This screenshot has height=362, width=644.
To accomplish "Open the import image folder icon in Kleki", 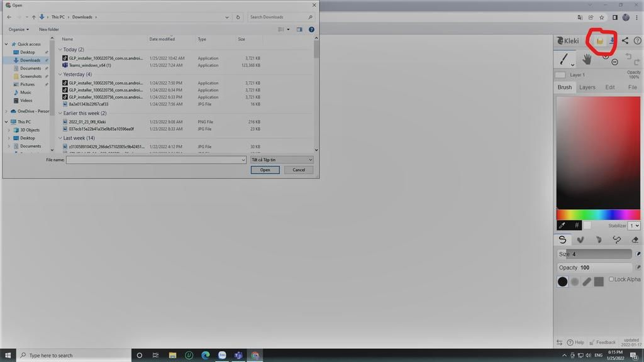I will point(599,41).
